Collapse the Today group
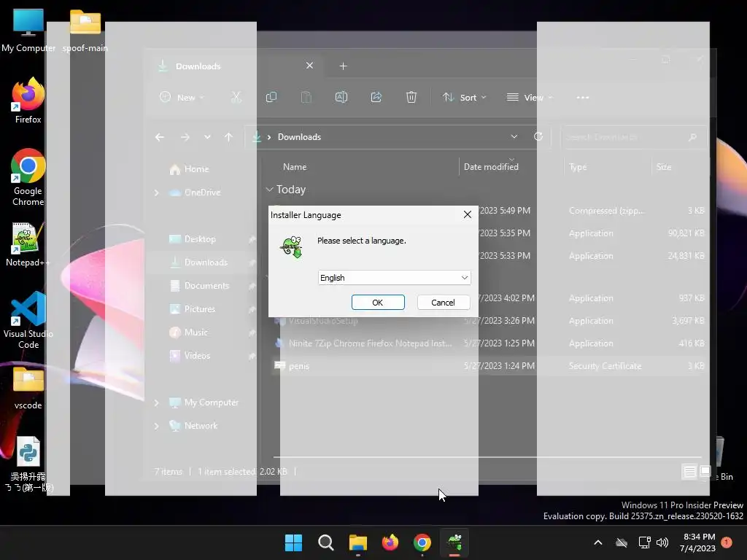This screenshot has width=747, height=560. (269, 190)
